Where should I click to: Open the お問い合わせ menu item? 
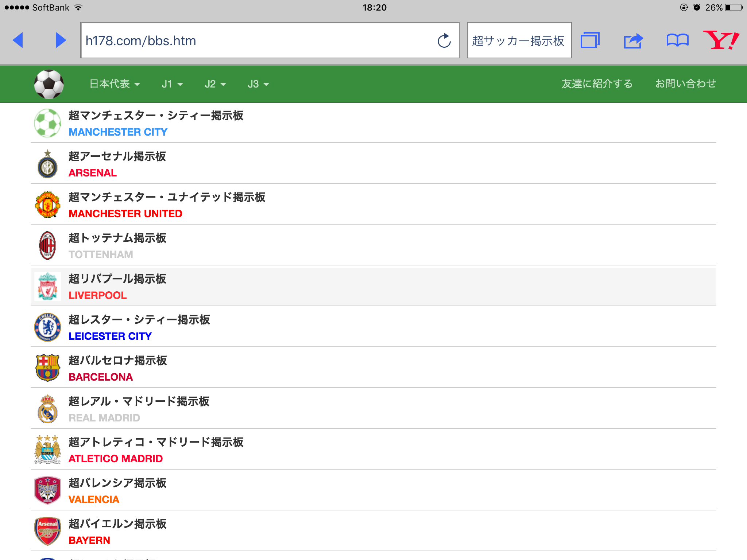point(685,84)
